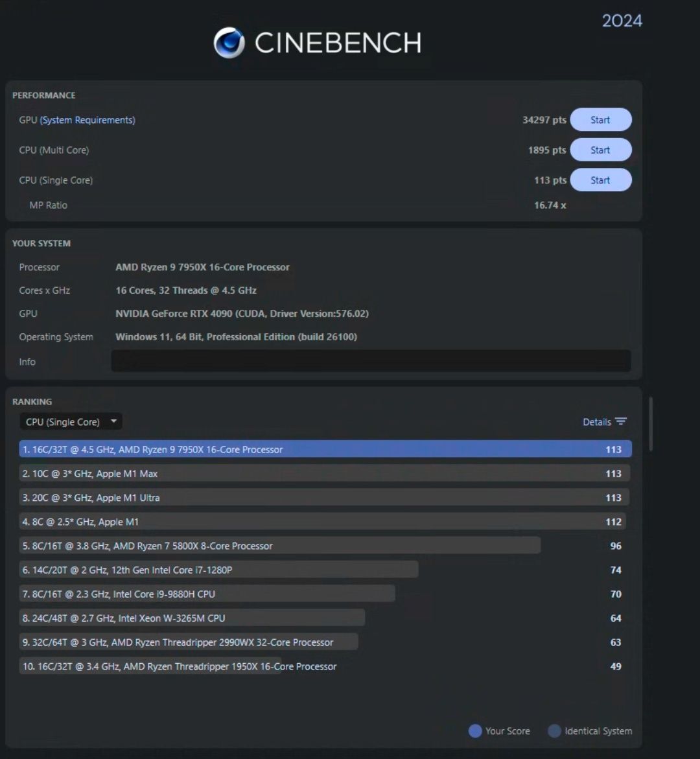The width and height of the screenshot is (700, 759).
Task: Start the CPU Single Core benchmark
Action: pyautogui.click(x=600, y=180)
